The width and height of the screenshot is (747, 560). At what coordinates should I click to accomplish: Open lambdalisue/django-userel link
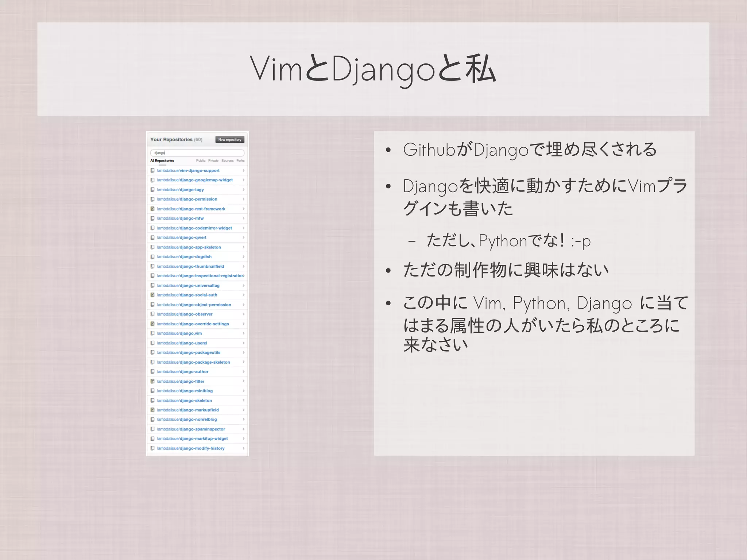[182, 343]
